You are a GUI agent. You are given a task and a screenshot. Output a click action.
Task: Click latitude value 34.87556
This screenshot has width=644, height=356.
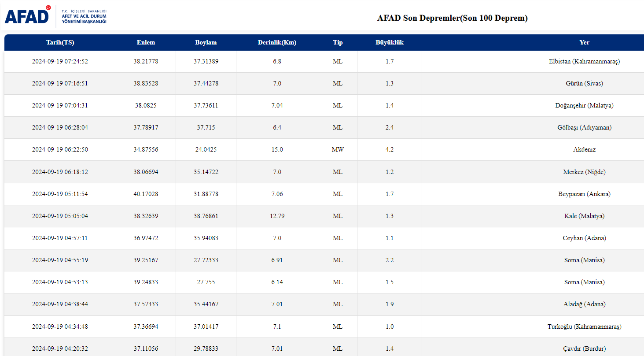pyautogui.click(x=146, y=150)
